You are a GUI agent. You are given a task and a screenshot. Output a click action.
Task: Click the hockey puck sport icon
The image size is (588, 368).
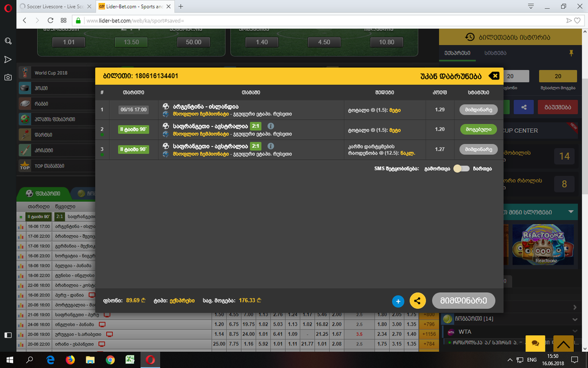pyautogui.click(x=25, y=88)
